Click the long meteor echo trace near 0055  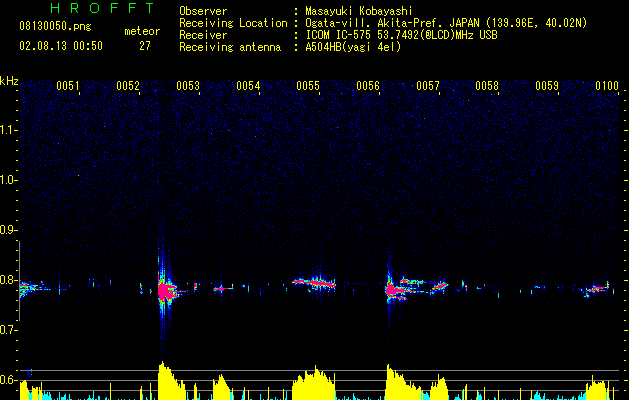pos(314,283)
